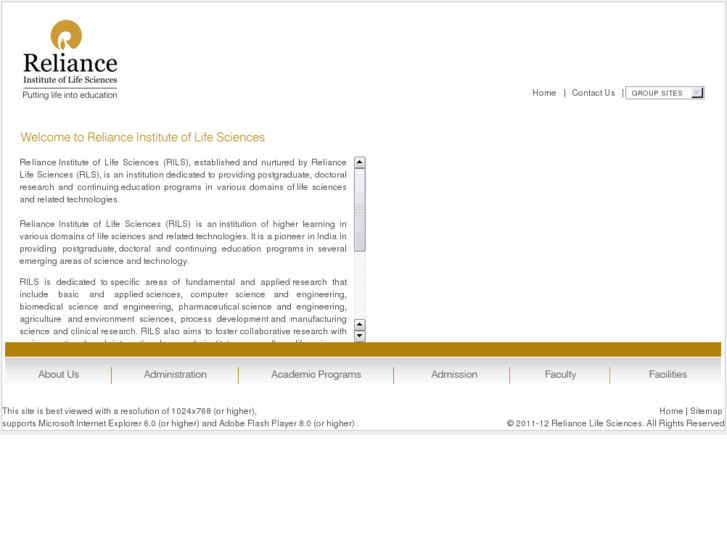Screen dimensions: 727x545
Task: Open the Admission menu
Action: 454,374
